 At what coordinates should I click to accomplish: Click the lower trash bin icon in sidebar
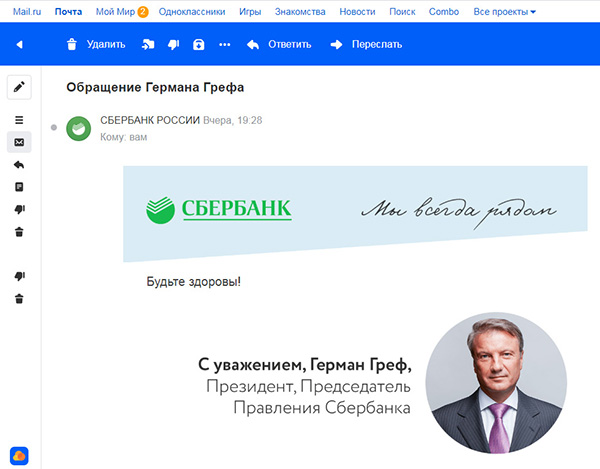coord(19,298)
